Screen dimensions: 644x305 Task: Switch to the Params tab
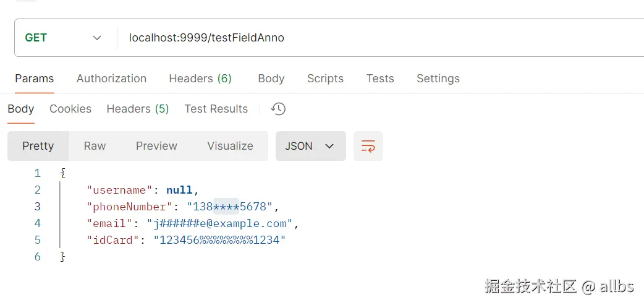pyautogui.click(x=35, y=79)
